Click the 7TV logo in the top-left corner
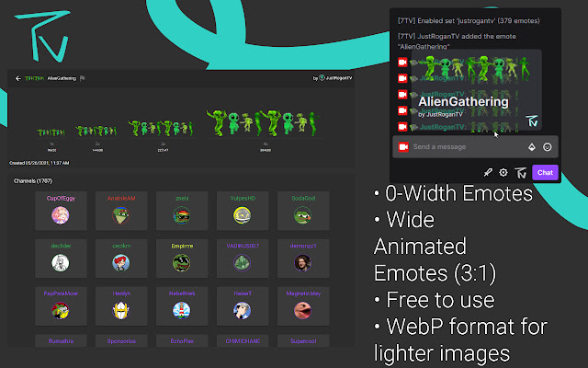This screenshot has height=368, width=588. (42, 36)
